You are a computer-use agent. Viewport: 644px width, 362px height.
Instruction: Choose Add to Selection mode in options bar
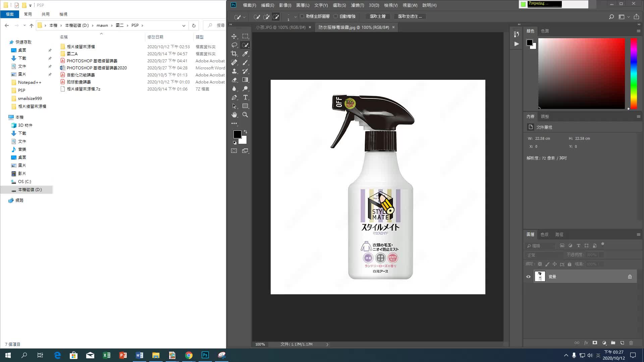[266, 16]
